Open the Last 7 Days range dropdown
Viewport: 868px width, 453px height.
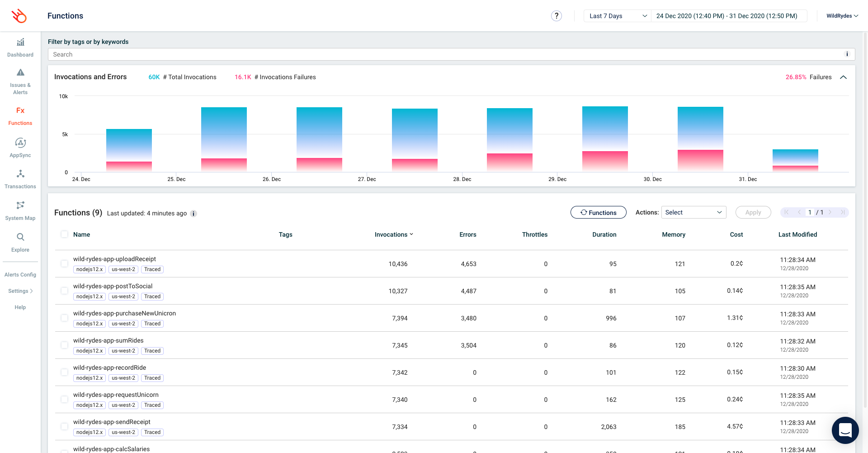click(617, 16)
